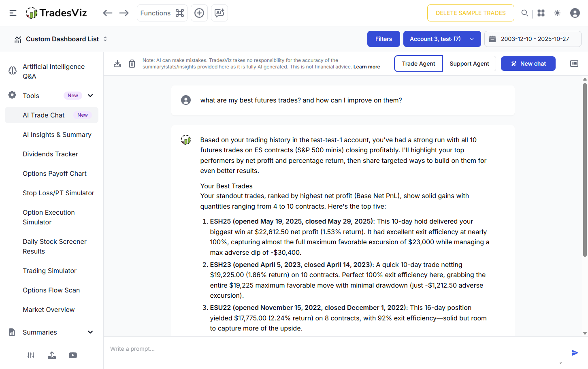Toggle light/dark theme sun icon
This screenshot has height=369, width=588.
coord(557,13)
